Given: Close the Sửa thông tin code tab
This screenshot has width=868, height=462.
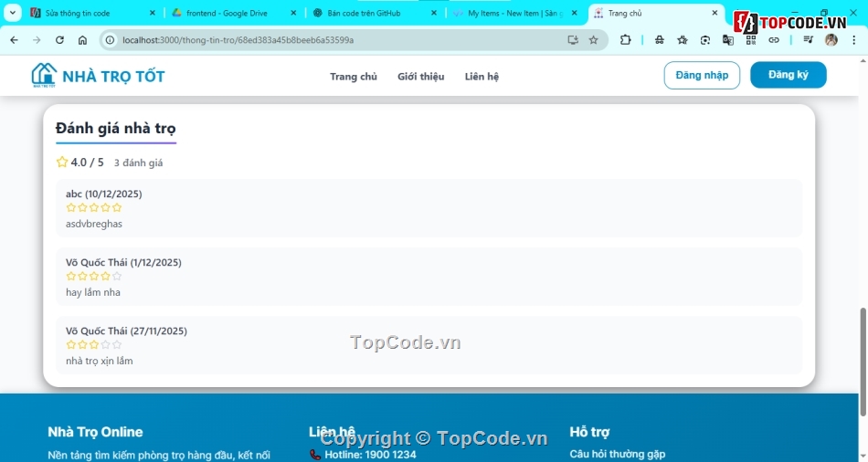Looking at the screenshot, I should coord(153,13).
